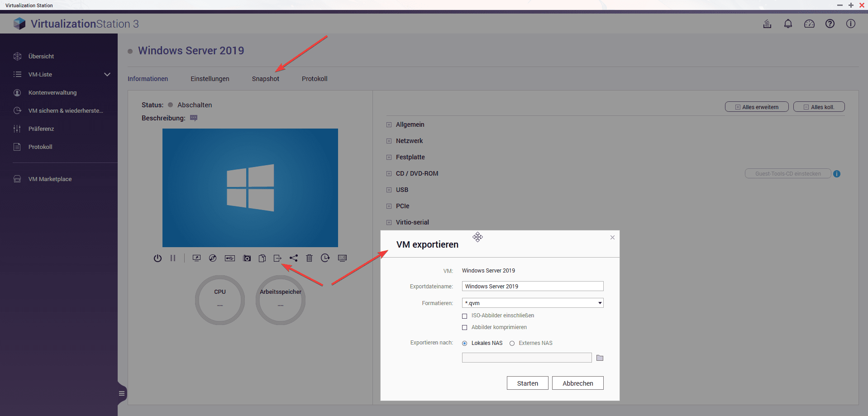Click the Windows Server 2019 page title
Viewport: 868px width, 416px height.
tap(191, 51)
